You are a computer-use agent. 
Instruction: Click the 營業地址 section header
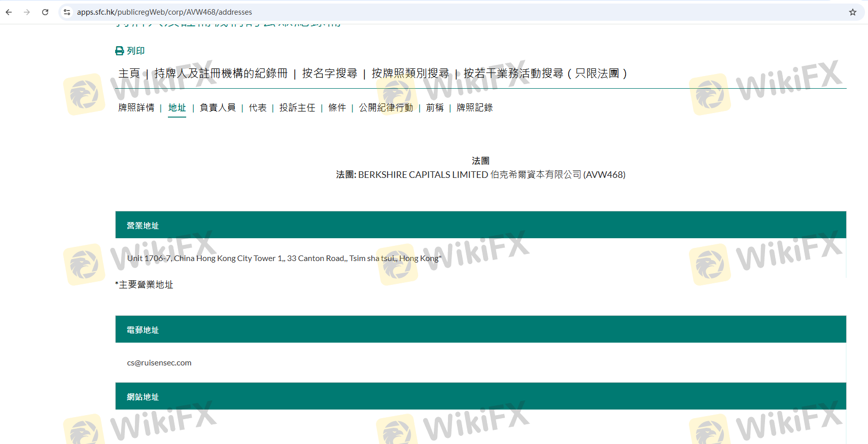pyautogui.click(x=480, y=225)
